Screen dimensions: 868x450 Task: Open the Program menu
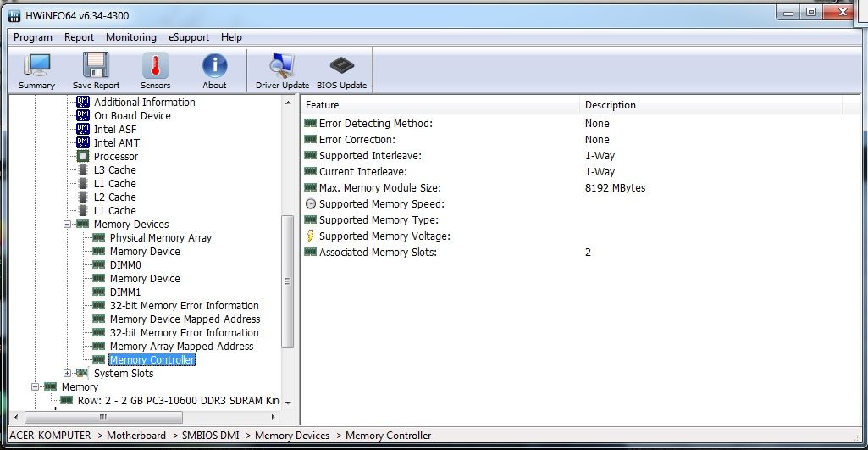33,37
